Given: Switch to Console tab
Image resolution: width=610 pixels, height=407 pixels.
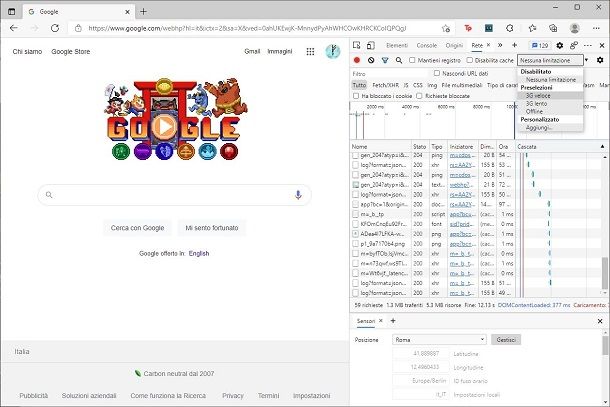Looking at the screenshot, I should (x=427, y=46).
